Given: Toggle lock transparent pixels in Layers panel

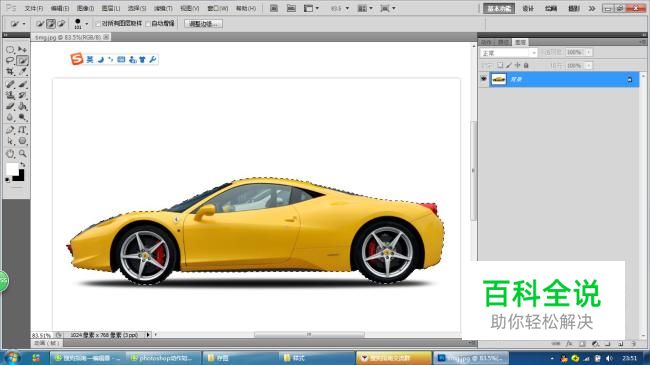Looking at the screenshot, I should 500,66.
